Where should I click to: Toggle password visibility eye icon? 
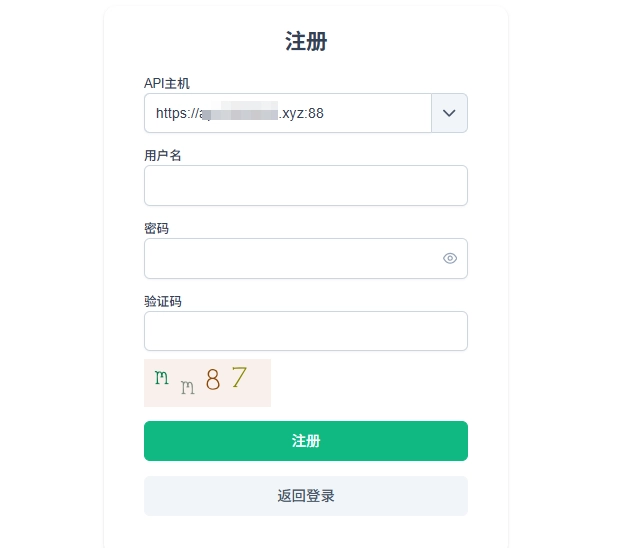pos(450,258)
